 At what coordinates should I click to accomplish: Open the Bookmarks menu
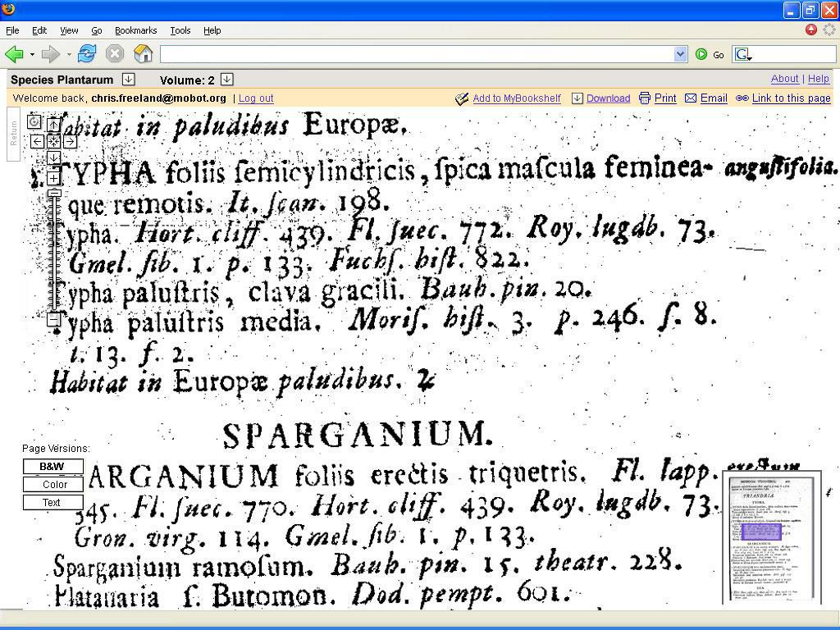[x=136, y=30]
